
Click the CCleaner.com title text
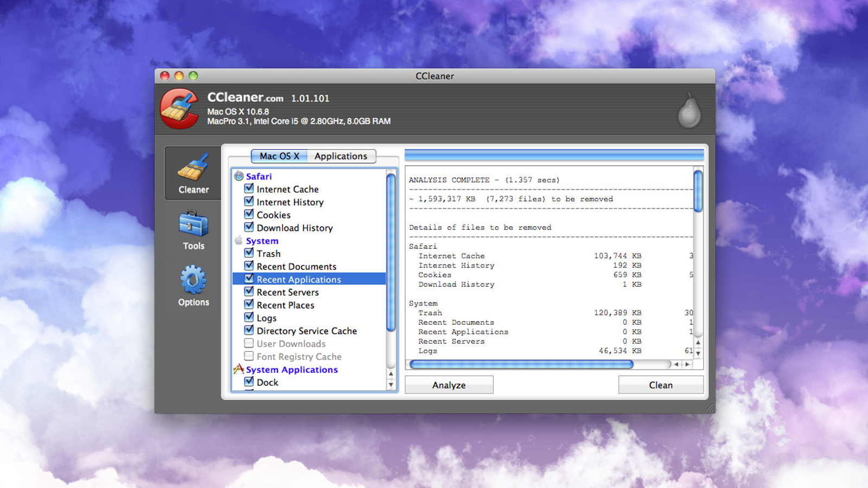[245, 98]
